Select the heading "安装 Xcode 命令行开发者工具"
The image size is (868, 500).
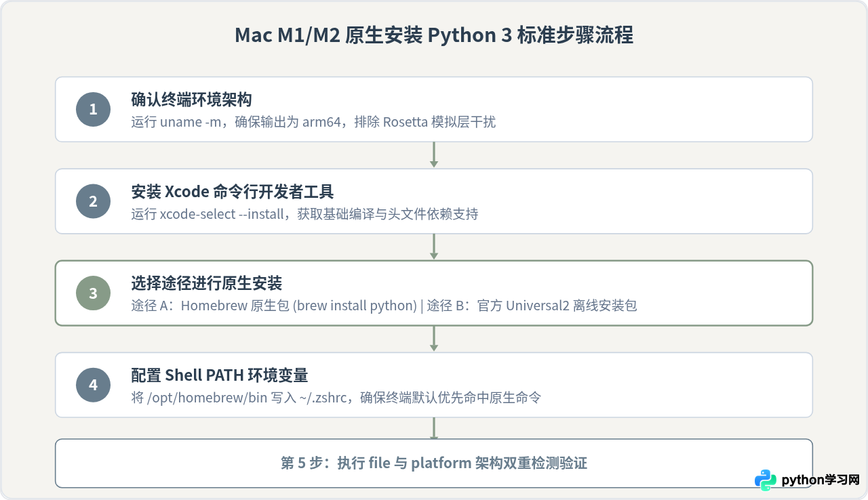tap(233, 192)
